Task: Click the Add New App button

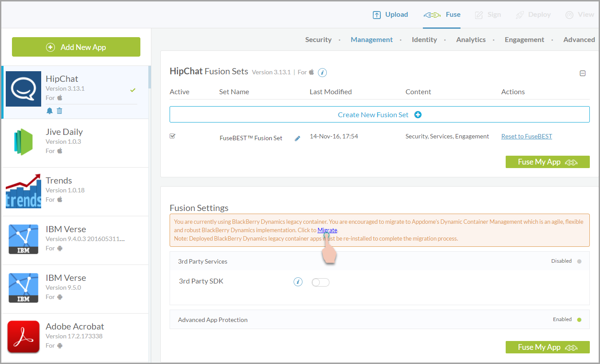Action: click(76, 47)
